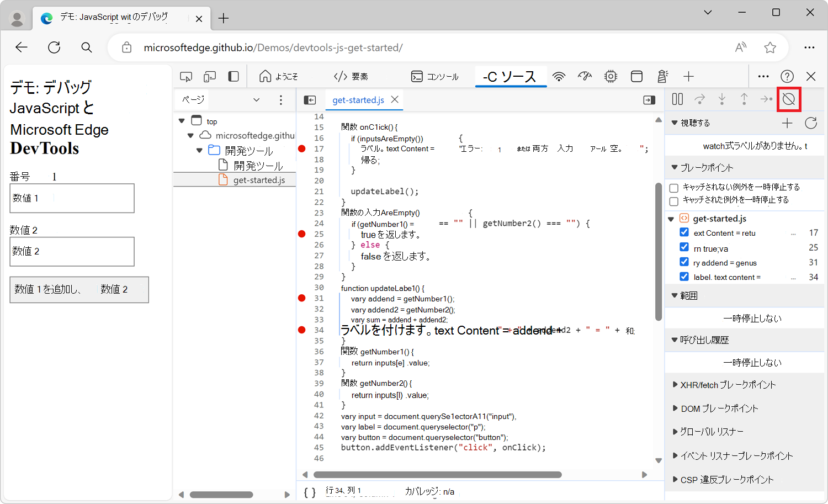Enable pause on caught exceptions checkbox
Image resolution: width=828 pixels, height=504 pixels.
click(x=674, y=201)
